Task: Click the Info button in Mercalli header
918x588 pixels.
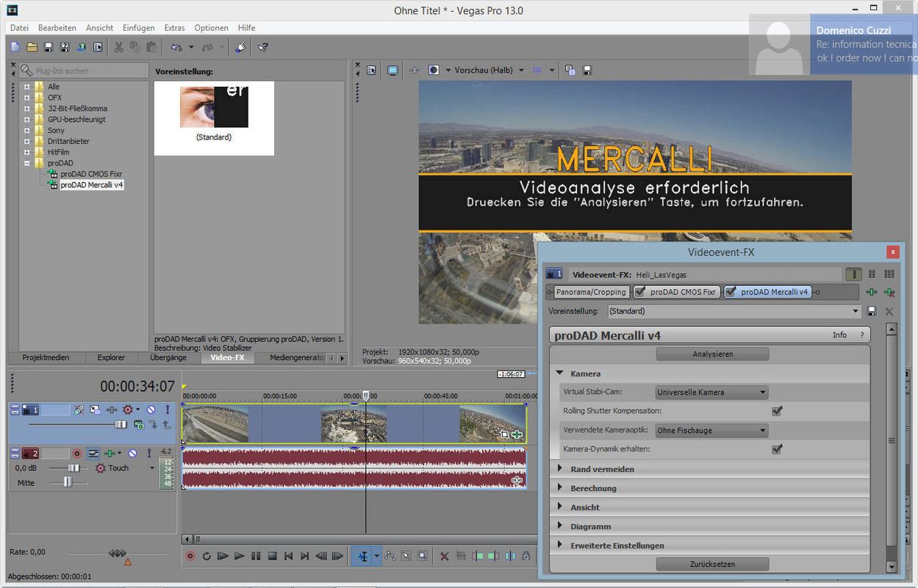Action: 839,335
